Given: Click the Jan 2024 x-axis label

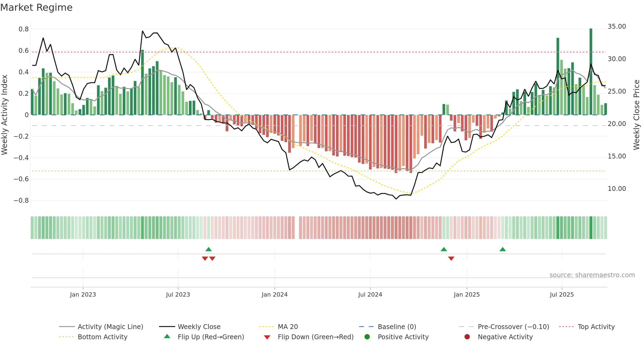Looking at the screenshot, I should click(x=275, y=294).
